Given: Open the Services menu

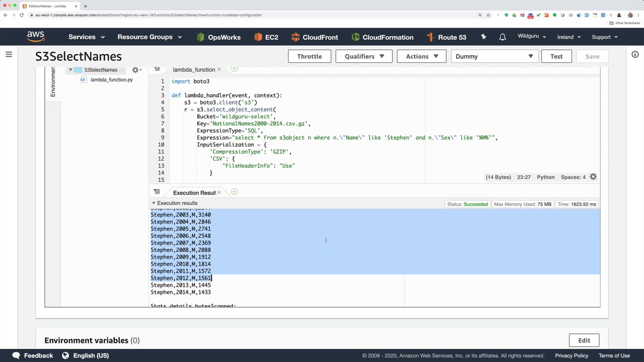Looking at the screenshot, I should [87, 37].
